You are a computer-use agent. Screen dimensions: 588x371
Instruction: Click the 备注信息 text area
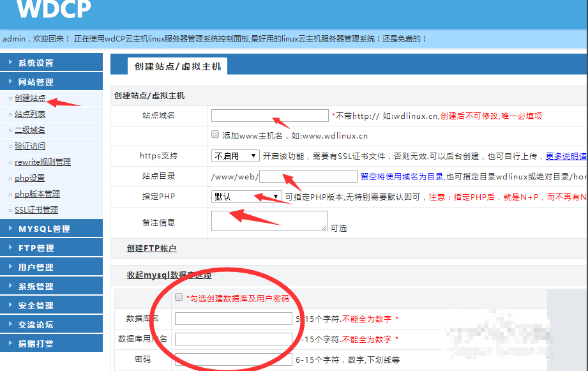(x=269, y=221)
